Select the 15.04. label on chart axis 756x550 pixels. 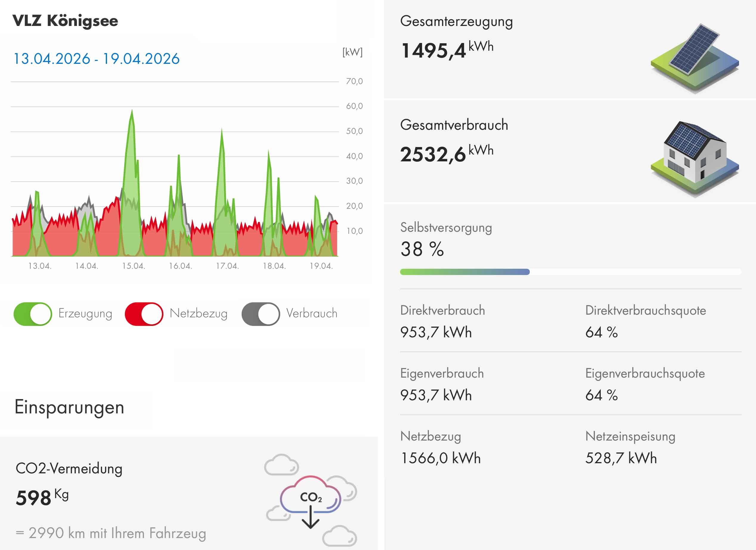[133, 266]
